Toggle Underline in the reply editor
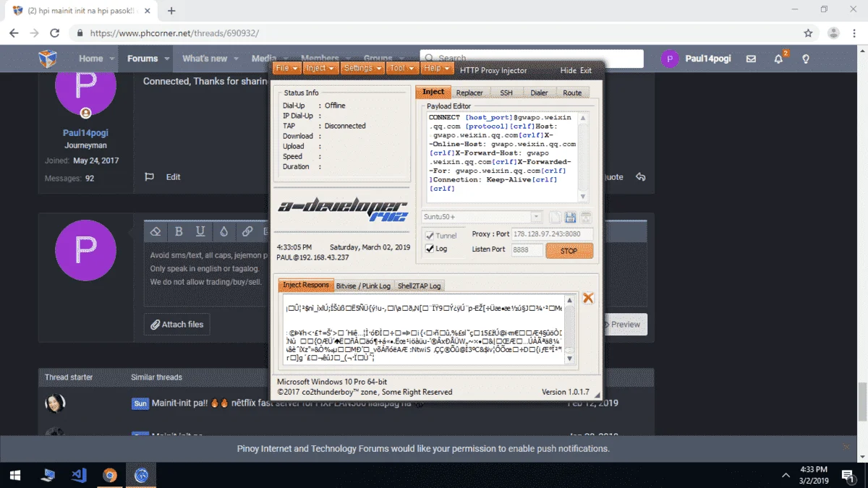 [x=200, y=231]
